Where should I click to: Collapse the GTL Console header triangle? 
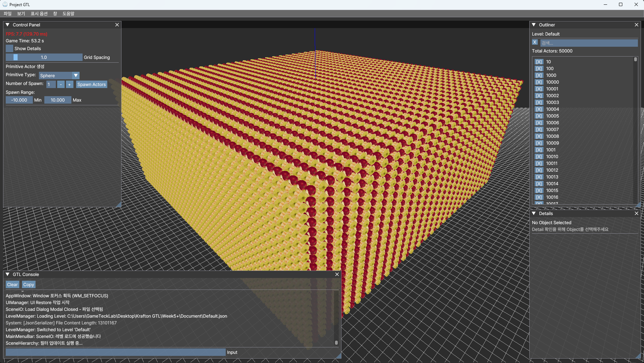7,274
